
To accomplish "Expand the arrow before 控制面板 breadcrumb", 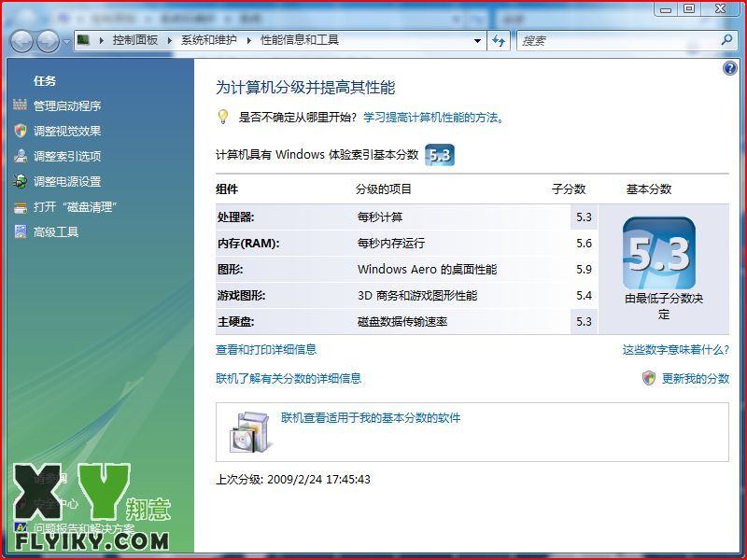I will click(101, 40).
